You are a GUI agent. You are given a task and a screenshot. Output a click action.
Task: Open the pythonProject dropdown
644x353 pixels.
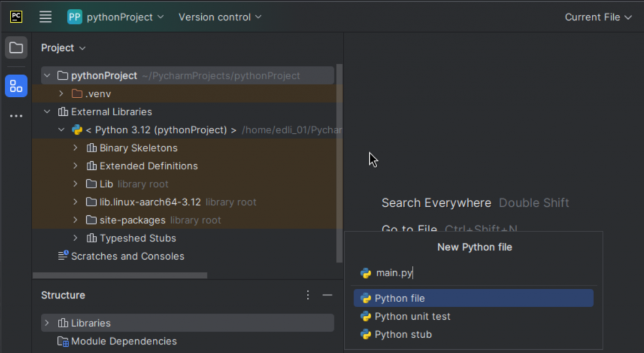coord(125,17)
